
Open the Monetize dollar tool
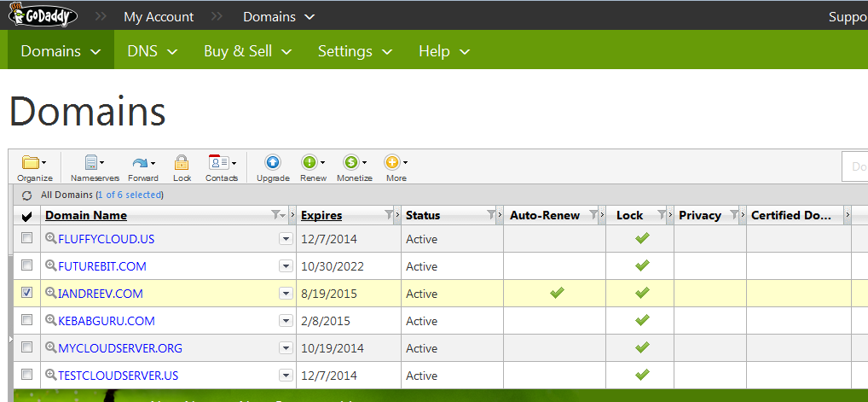point(355,168)
